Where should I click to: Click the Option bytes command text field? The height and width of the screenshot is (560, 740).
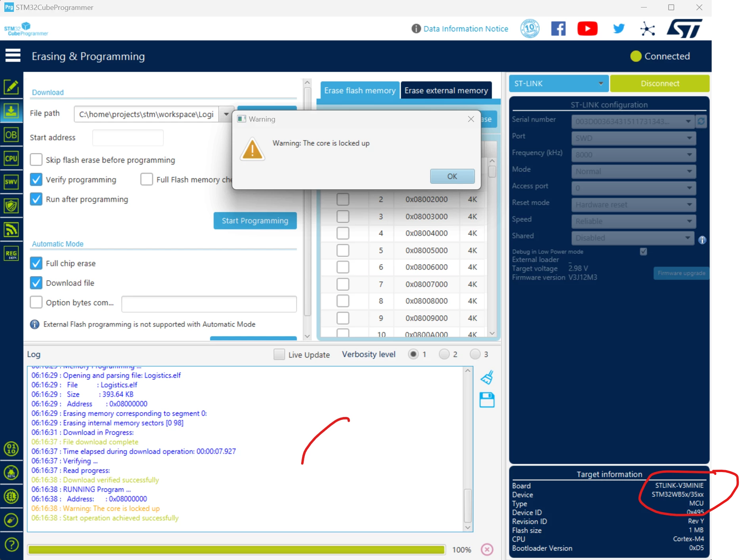point(209,304)
